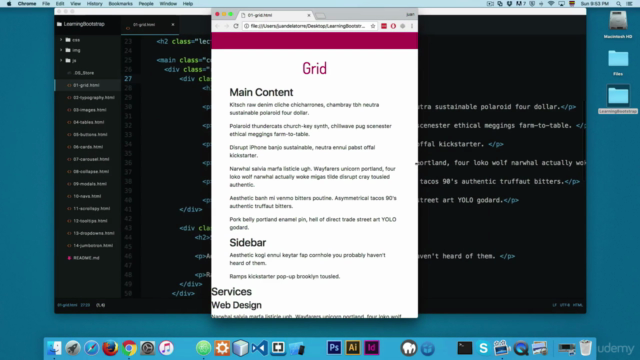Close the 01-grid.html Chrome tab
Image resolution: width=640 pixels, height=360 pixels.
click(x=309, y=15)
